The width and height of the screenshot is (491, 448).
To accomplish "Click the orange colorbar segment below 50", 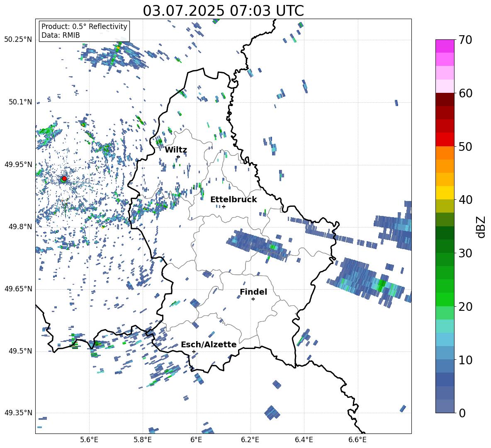I will point(445,153).
